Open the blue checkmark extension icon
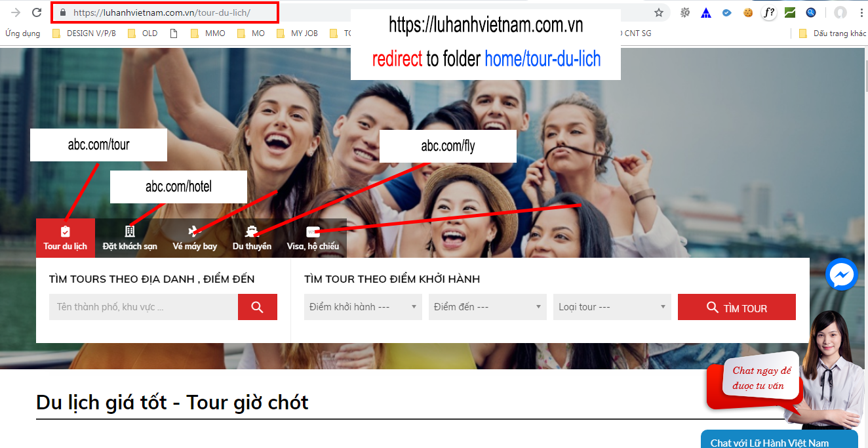The width and height of the screenshot is (868, 448). pyautogui.click(x=726, y=12)
